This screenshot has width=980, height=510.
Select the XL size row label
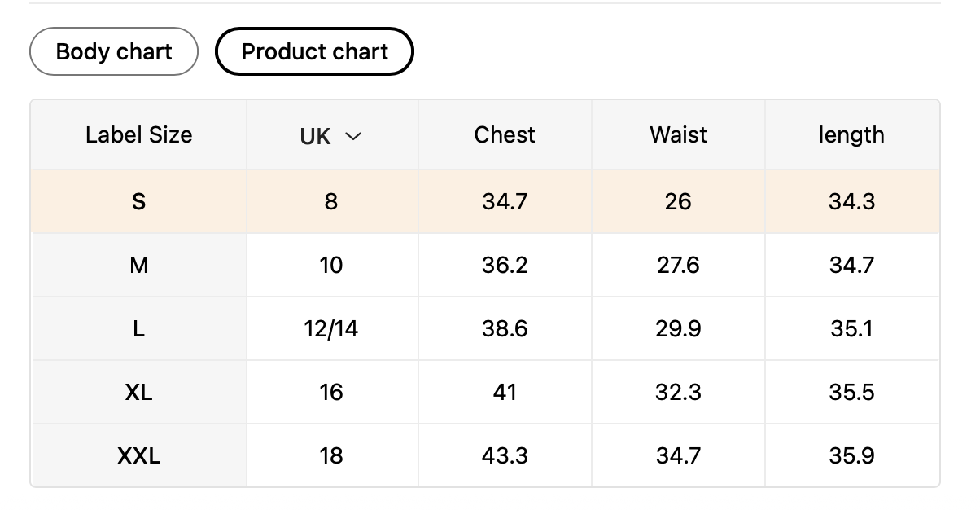pos(138,392)
